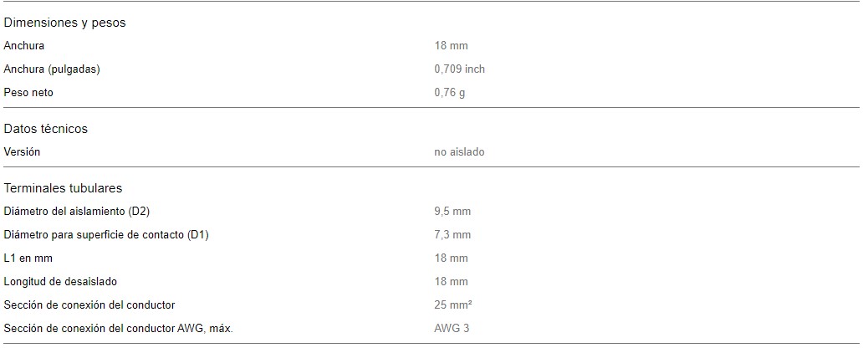This screenshot has width=868, height=348.
Task: Select the AWG 3 value
Action: click(x=452, y=328)
